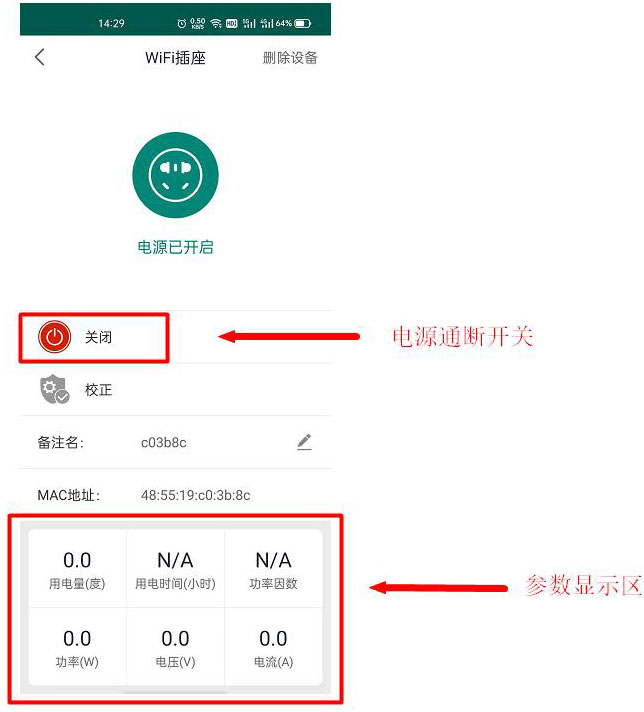
Task: Tap the battery indicator in status bar
Action: (x=303, y=23)
